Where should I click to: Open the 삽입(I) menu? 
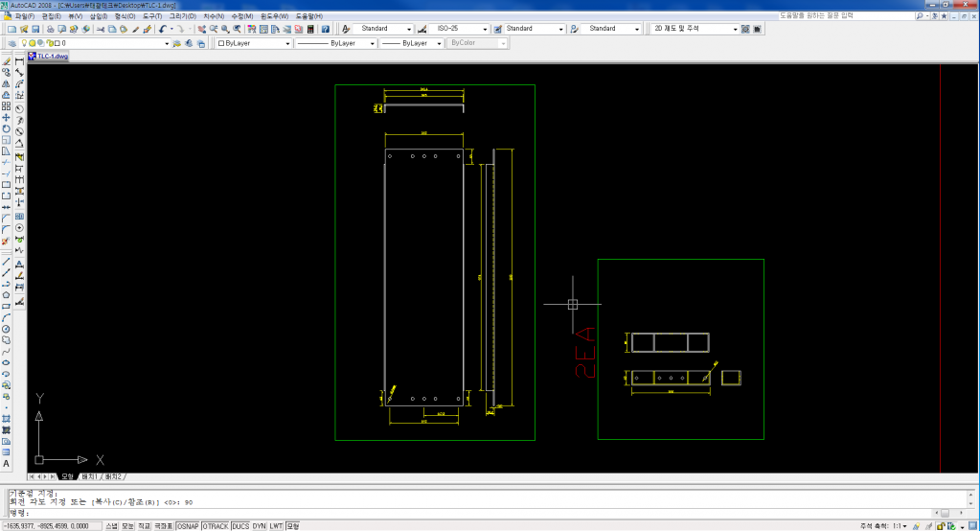[x=98, y=16]
